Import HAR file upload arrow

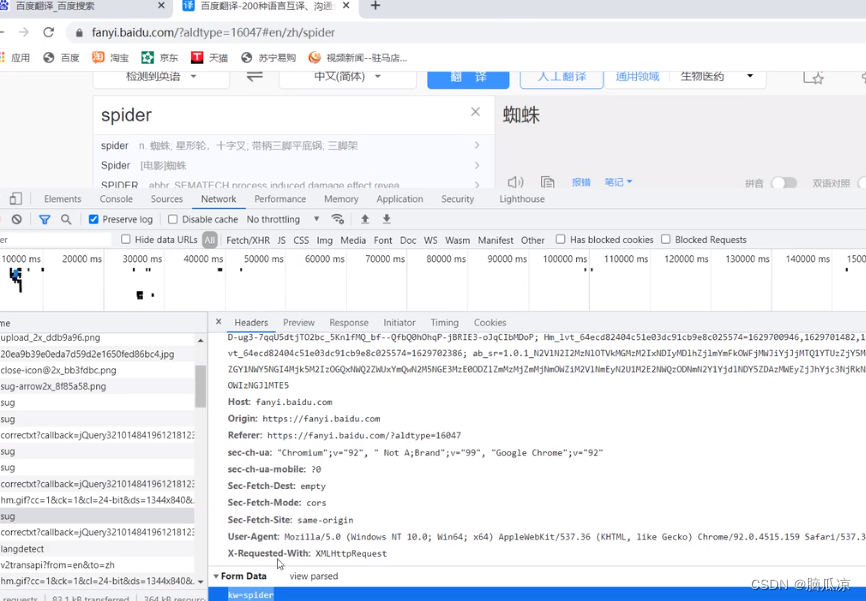365,219
